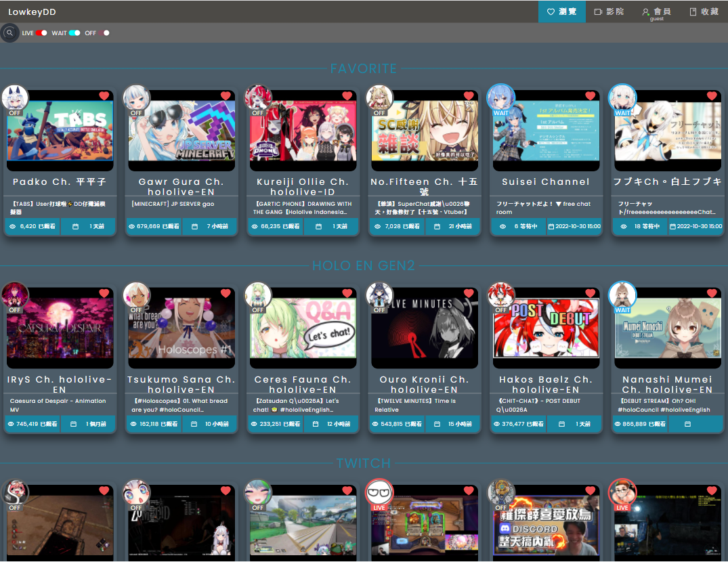The image size is (728, 562).
Task: Unfavorite Gawr Gura heart icon
Action: coord(226,95)
